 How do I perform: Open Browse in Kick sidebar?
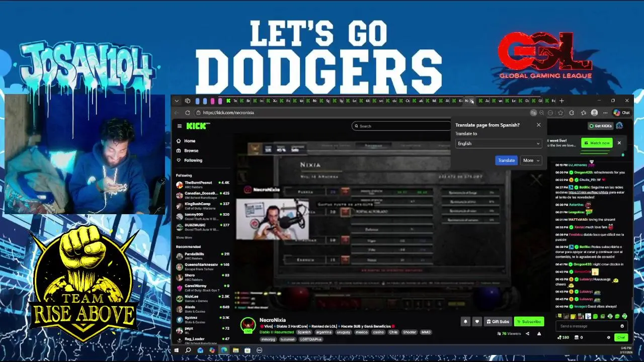[191, 150]
